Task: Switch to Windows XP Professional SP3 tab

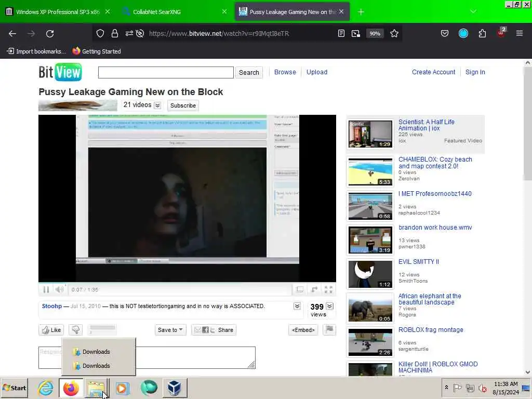Action: [x=58, y=12]
